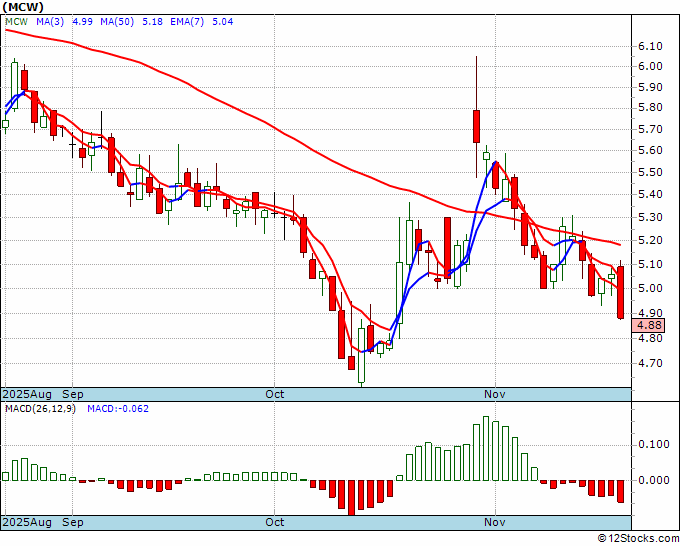The width and height of the screenshot is (680, 546).
Task: Click the Nov label on price chart axis
Action: tap(495, 394)
